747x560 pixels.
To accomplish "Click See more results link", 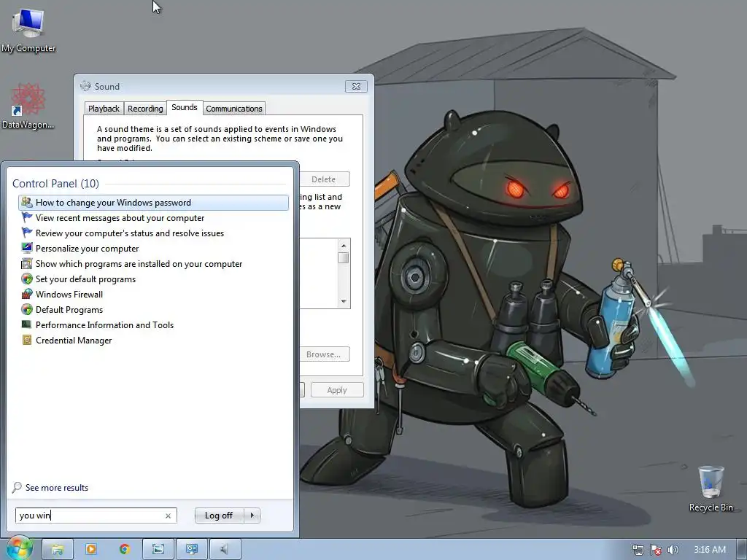I will click(57, 488).
